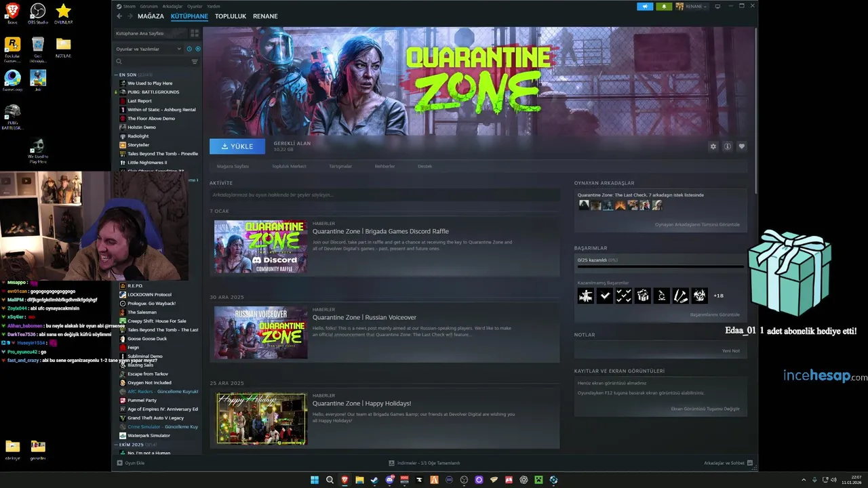Click Başarımlarımı Görüntüle link
This screenshot has width=868, height=488.
(x=715, y=314)
